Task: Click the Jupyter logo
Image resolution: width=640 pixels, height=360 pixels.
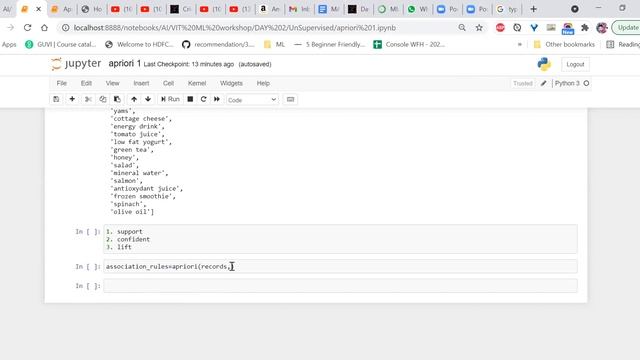Action: tap(76, 64)
